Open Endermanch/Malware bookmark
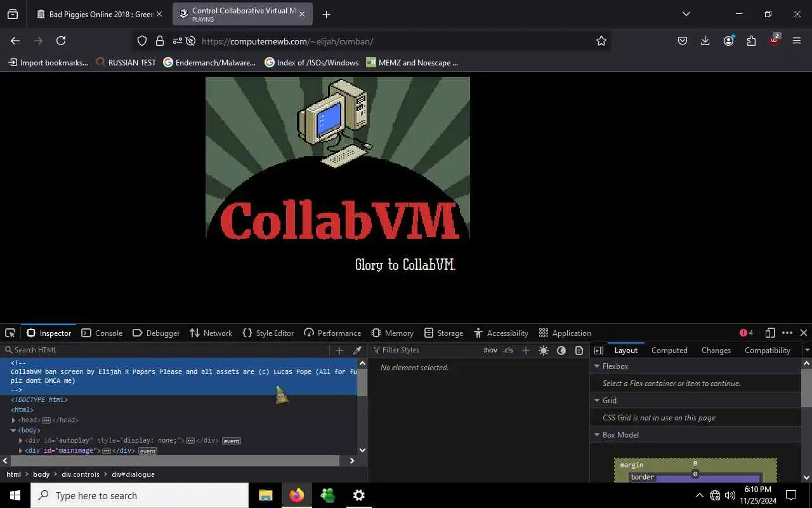This screenshot has height=508, width=812. pyautogui.click(x=209, y=62)
